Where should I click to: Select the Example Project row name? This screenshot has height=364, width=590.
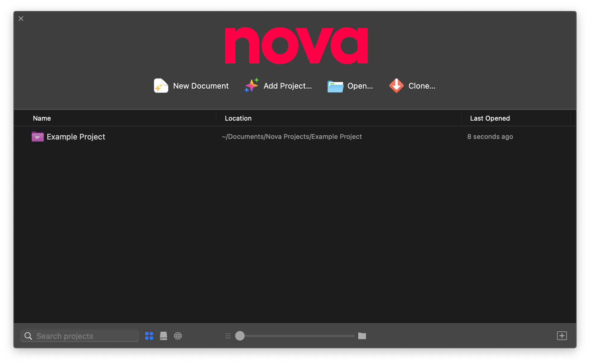pyautogui.click(x=76, y=137)
